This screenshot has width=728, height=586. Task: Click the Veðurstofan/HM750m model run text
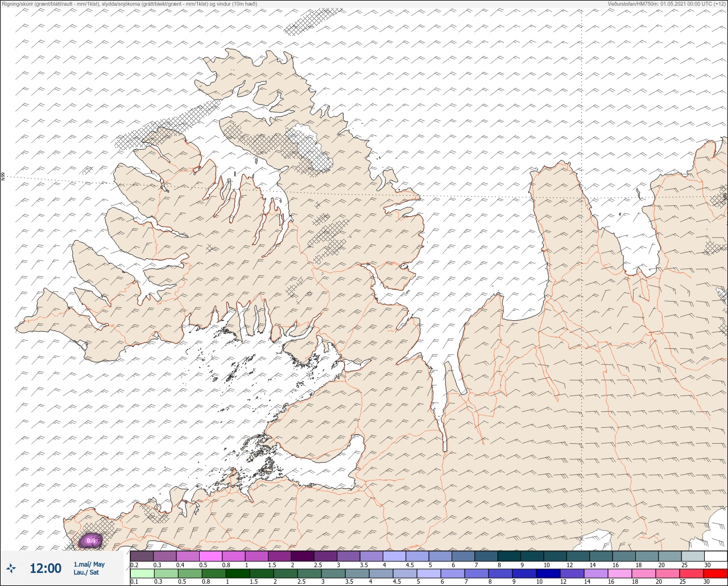(x=667, y=4)
